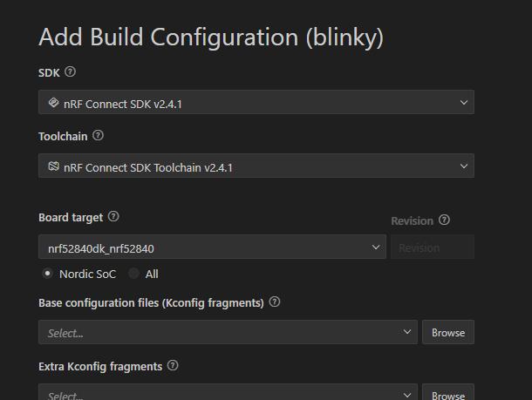Expand Base configuration files Select dropdown
The width and height of the screenshot is (532, 400).
pos(228,332)
